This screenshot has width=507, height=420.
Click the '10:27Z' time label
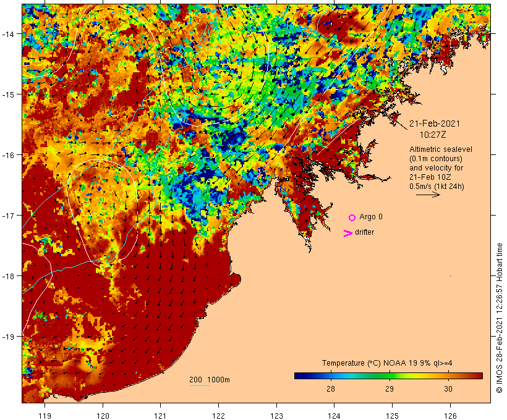click(x=433, y=135)
